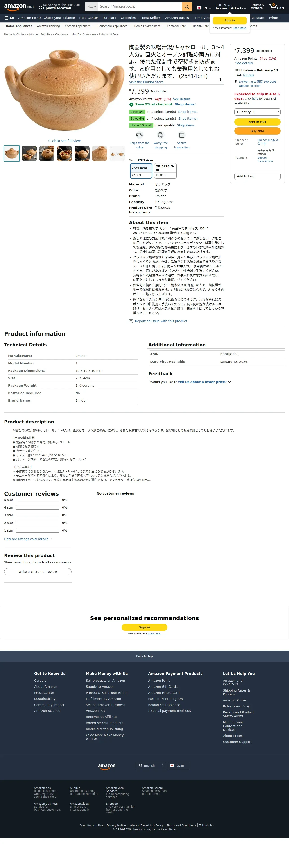Click Shop items for Save 5% at checkout
Image resolution: width=289 pixels, height=868 pixels.
pos(185,105)
